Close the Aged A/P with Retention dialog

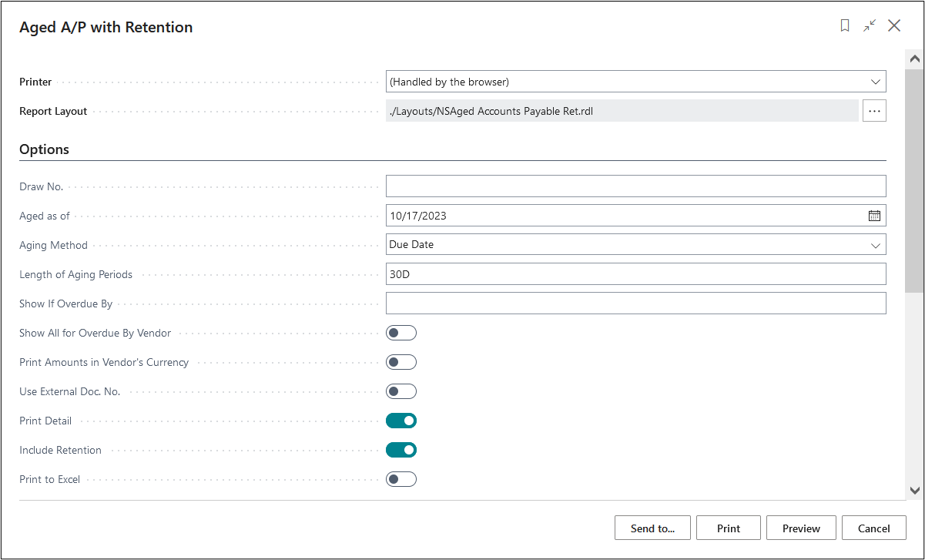pyautogui.click(x=894, y=26)
